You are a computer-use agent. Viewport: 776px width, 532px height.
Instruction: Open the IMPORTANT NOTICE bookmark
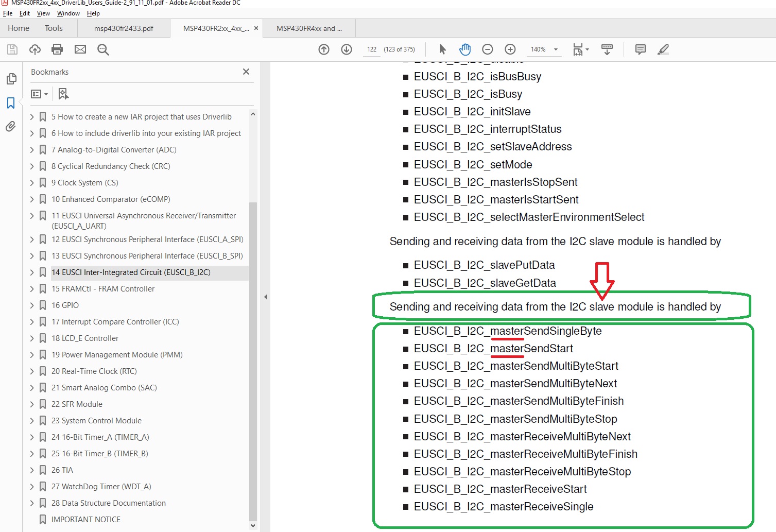click(x=86, y=520)
